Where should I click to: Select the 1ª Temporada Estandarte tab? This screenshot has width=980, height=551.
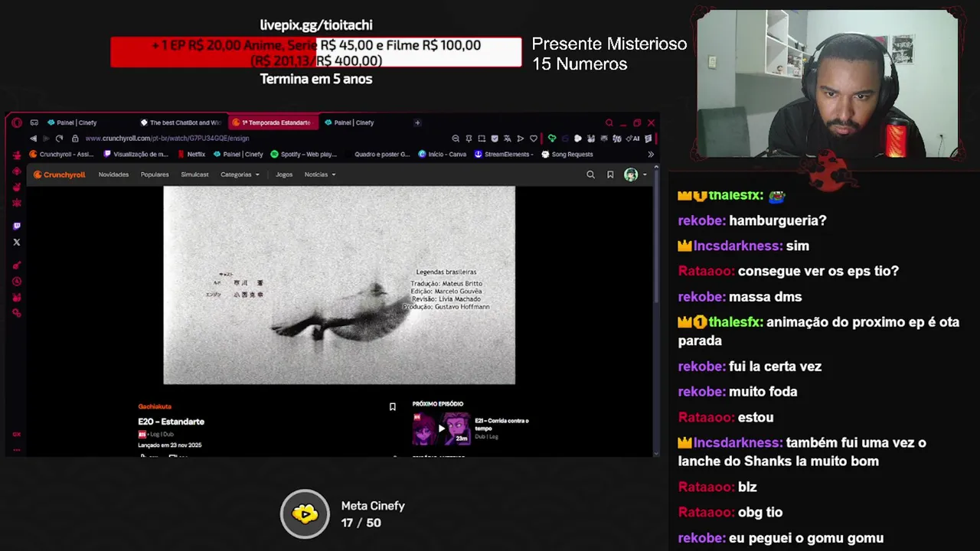click(x=273, y=122)
